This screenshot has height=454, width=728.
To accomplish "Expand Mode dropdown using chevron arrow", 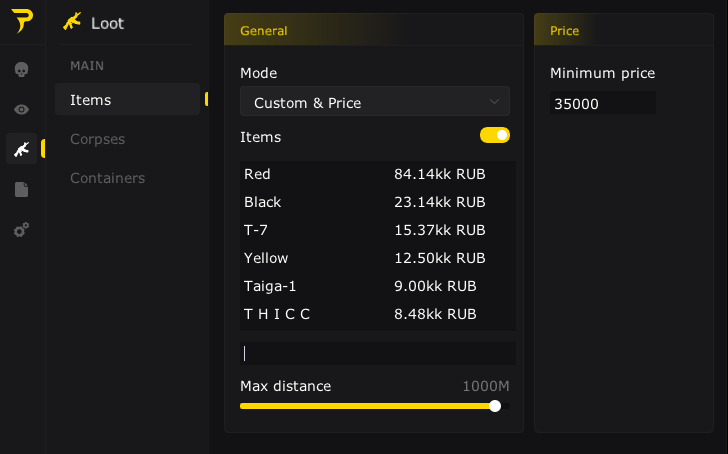I will point(494,102).
